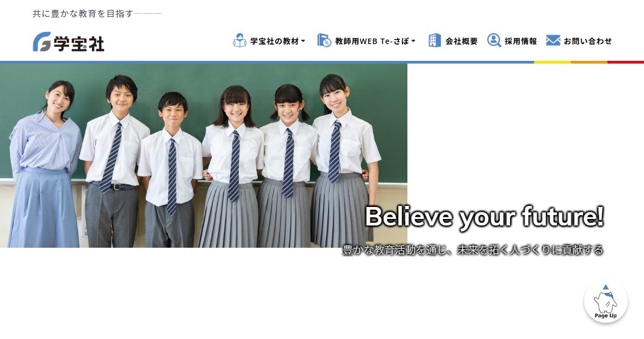Image resolution: width=644 pixels, height=339 pixels.
Task: Open the 教師用WEB Te-さぽ menu
Action: 372,41
